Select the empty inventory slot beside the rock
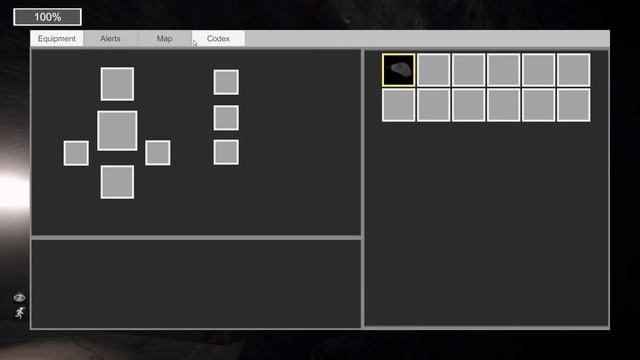 click(433, 70)
